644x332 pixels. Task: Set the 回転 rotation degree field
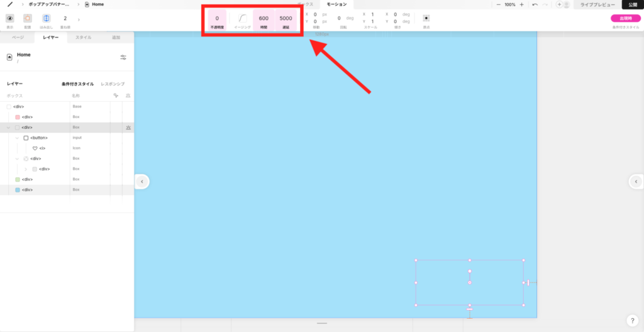click(x=339, y=18)
